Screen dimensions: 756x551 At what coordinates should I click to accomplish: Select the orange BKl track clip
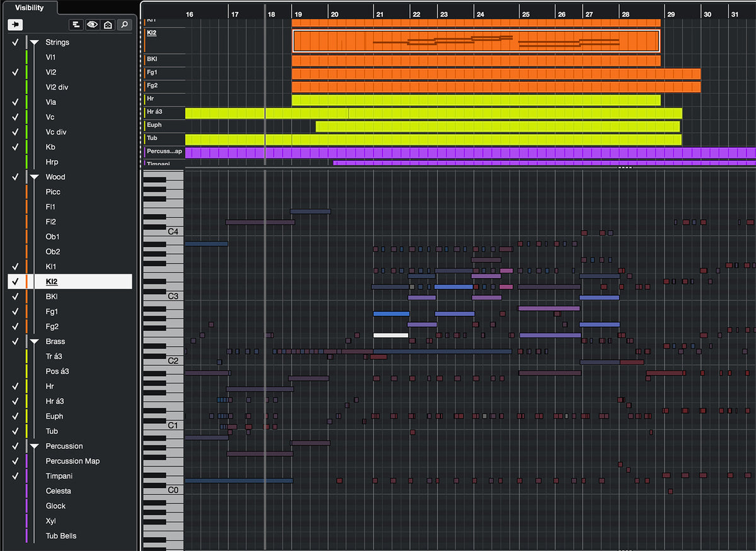pos(476,61)
